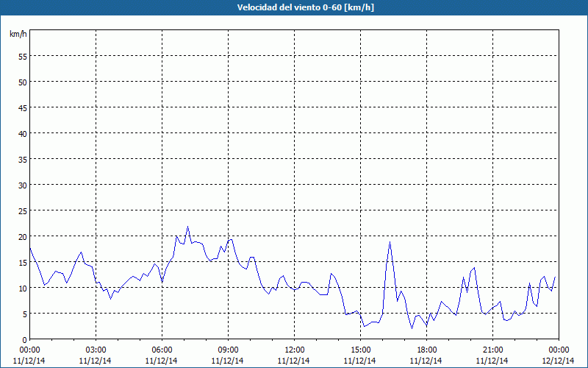Viewport: 588px width, 368px height.
Task: Select the 50 value on the y-axis
Action: pos(23,82)
